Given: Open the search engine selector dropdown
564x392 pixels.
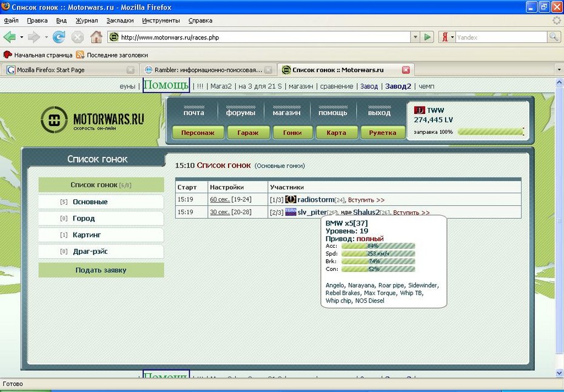Looking at the screenshot, I should [x=452, y=37].
